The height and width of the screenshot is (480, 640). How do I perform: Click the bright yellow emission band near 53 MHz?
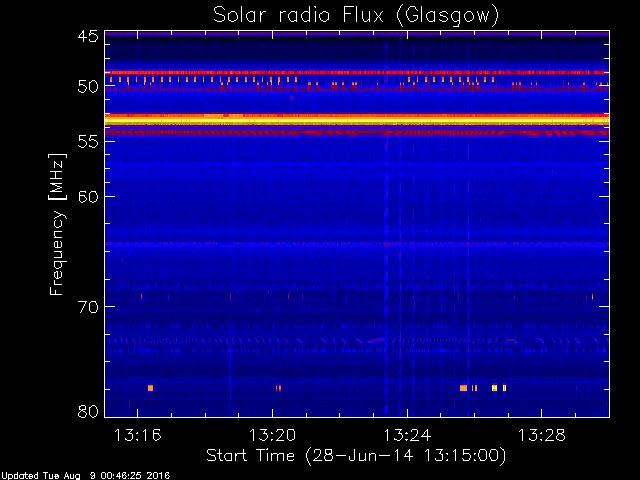pos(357,121)
